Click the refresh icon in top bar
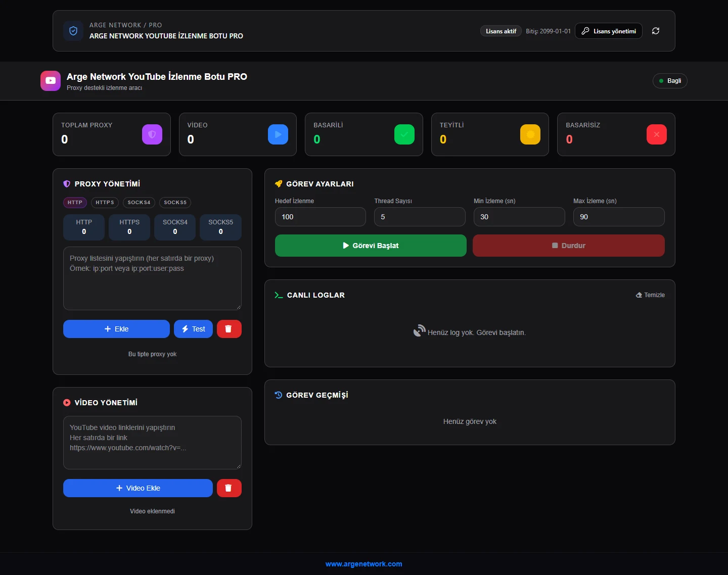728x575 pixels. click(x=656, y=31)
